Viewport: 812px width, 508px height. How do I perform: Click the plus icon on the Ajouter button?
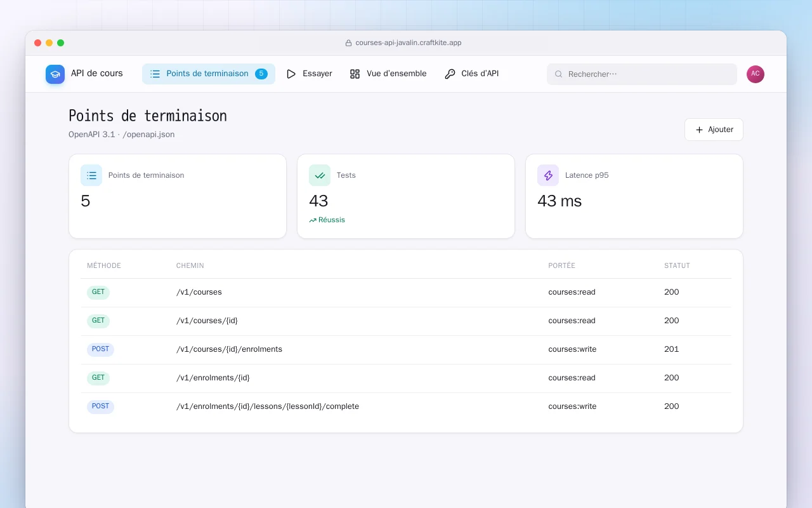(699, 130)
